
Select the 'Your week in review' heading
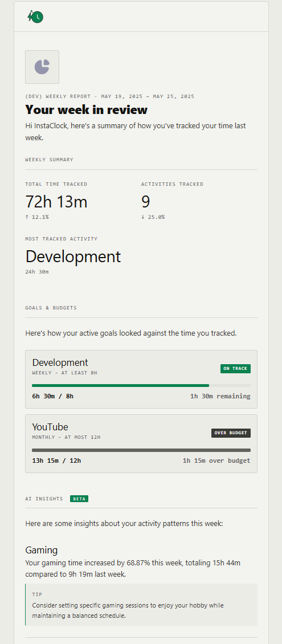86,109
